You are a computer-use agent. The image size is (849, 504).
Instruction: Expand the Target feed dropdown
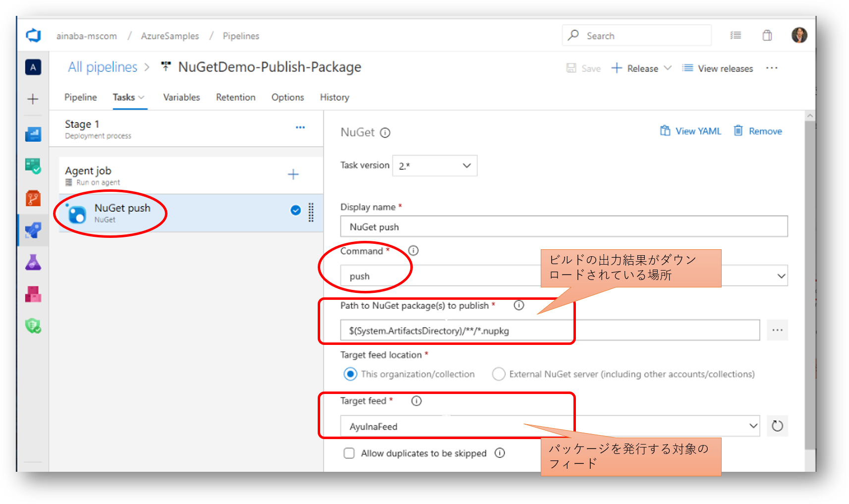pyautogui.click(x=753, y=426)
